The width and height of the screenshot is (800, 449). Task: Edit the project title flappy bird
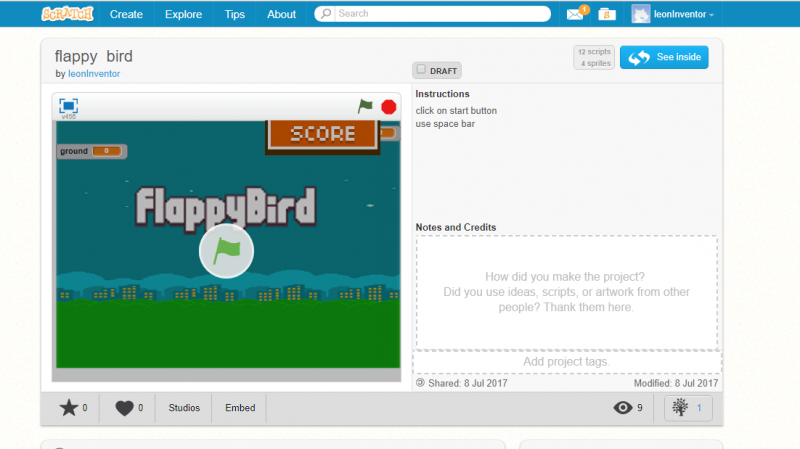(93, 56)
